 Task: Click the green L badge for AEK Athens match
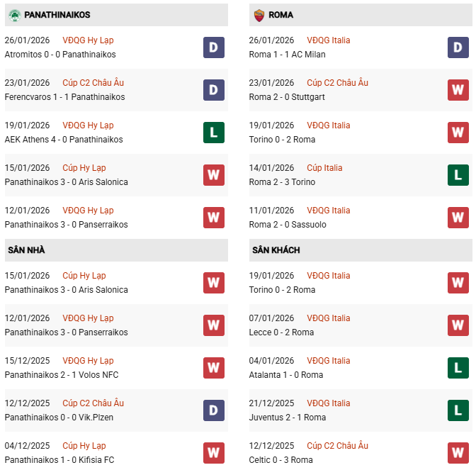pyautogui.click(x=214, y=133)
